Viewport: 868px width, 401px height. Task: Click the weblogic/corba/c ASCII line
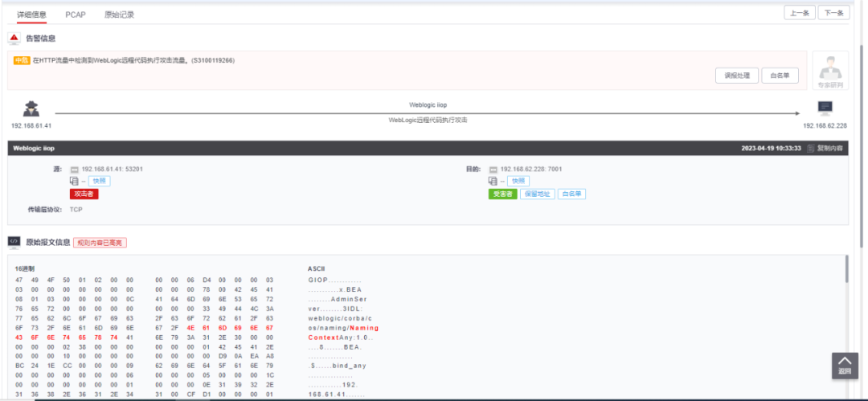pyautogui.click(x=339, y=318)
